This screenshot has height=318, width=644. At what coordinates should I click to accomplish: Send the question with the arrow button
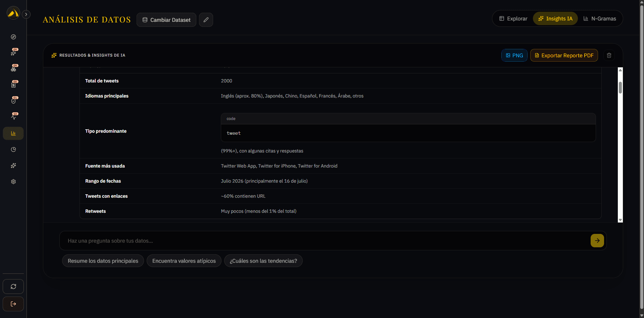click(597, 241)
